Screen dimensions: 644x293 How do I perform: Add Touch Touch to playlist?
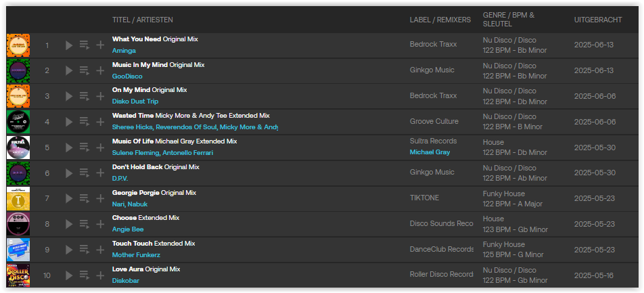[x=100, y=250]
